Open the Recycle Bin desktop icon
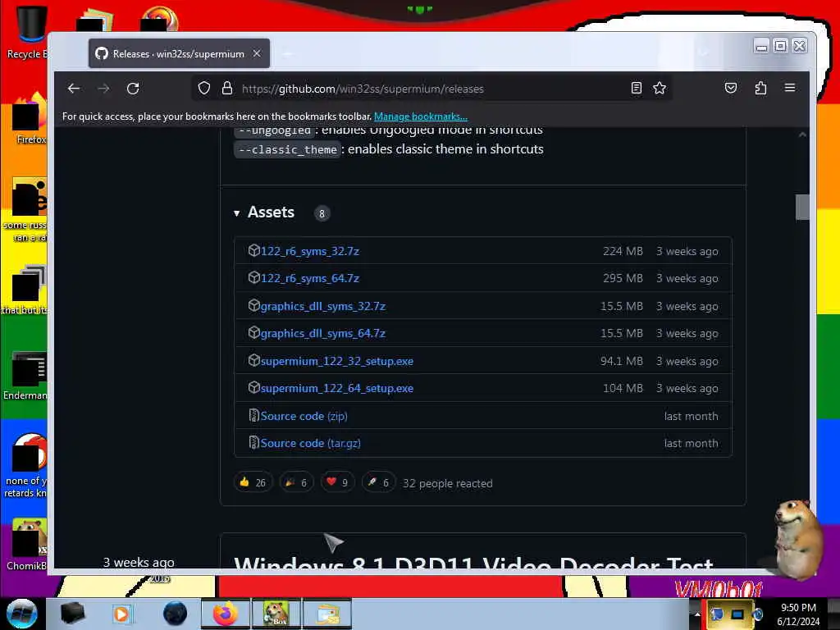The image size is (840, 630). (x=30, y=31)
